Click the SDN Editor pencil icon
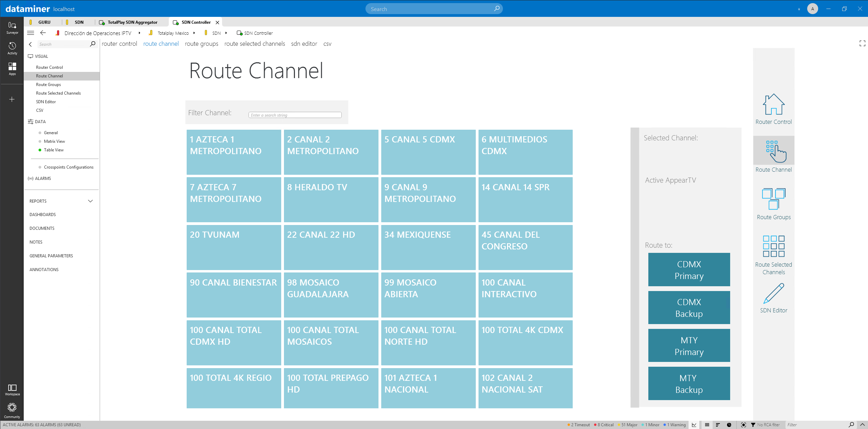 click(773, 293)
